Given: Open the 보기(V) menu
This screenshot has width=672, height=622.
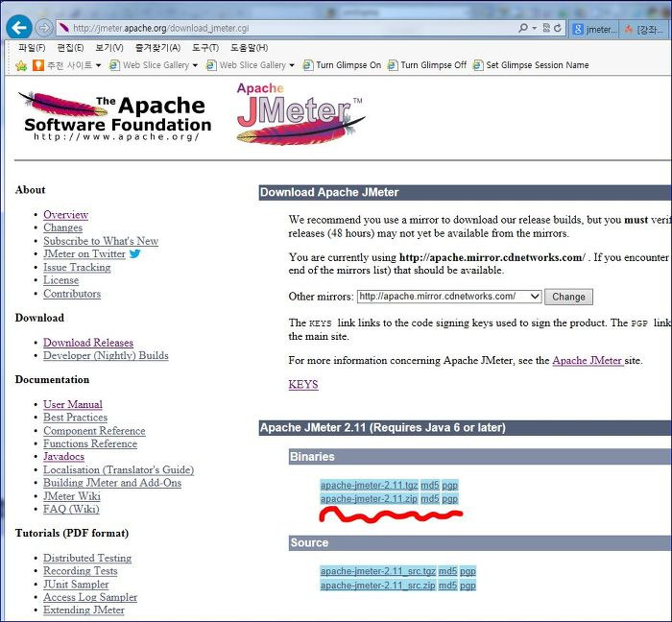Looking at the screenshot, I should coord(109,48).
